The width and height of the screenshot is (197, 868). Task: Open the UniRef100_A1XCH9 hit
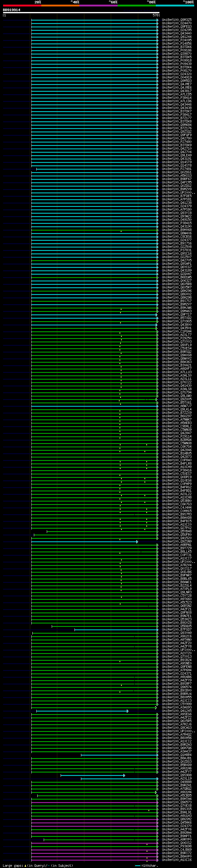[x=177, y=467]
